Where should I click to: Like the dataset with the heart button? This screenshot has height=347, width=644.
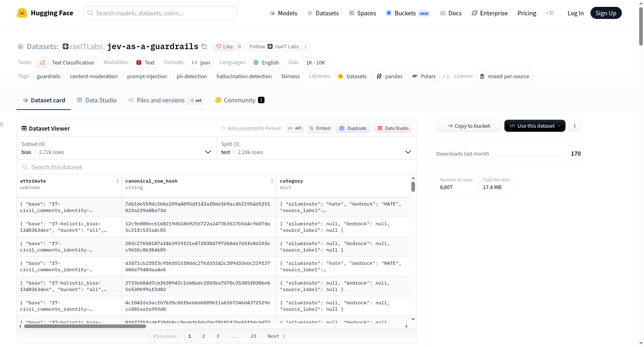click(224, 46)
